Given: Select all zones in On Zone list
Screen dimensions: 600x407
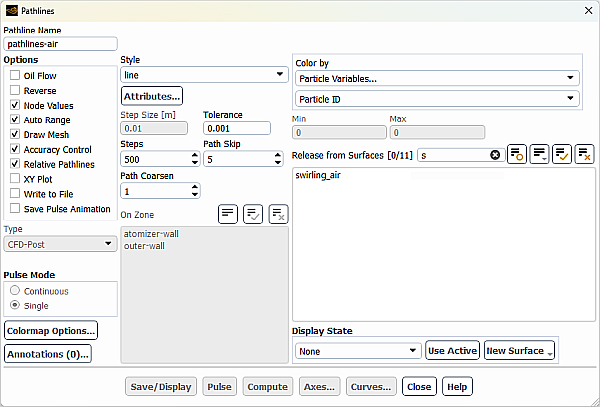Looking at the screenshot, I should 253,213.
